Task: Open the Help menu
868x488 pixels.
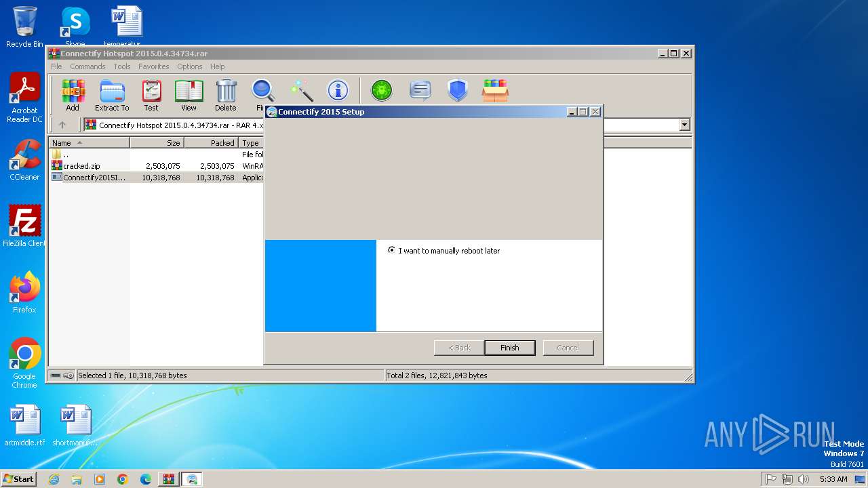Action: coord(217,66)
